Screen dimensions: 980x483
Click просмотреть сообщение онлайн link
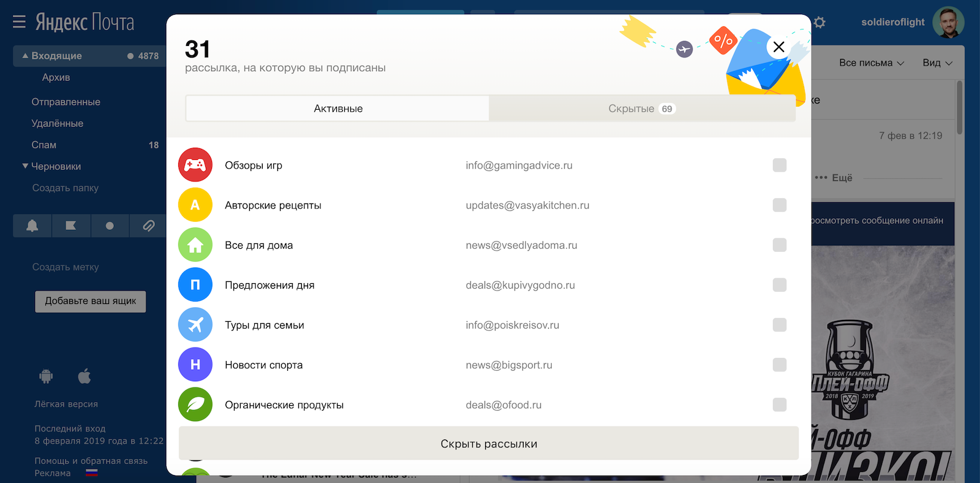pos(877,221)
